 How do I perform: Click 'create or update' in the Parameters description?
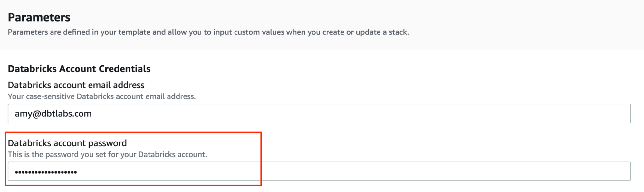click(x=351, y=32)
